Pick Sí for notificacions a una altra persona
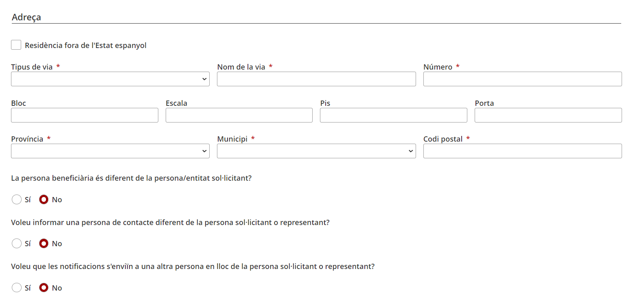Image resolution: width=644 pixels, height=304 pixels. point(17,288)
